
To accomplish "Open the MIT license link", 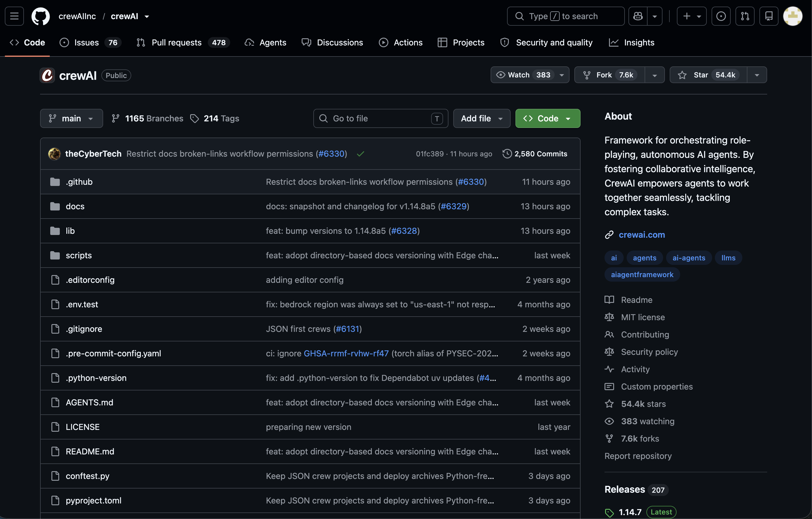I will 643,317.
